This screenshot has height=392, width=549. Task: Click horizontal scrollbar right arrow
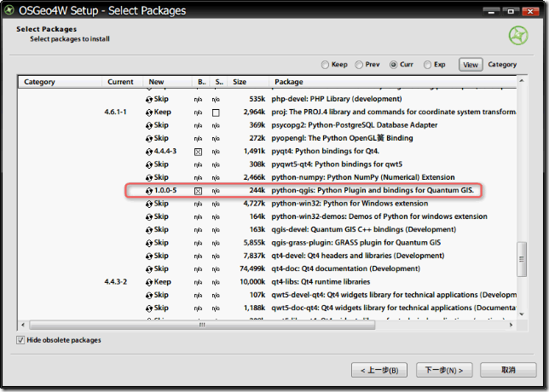(511, 326)
